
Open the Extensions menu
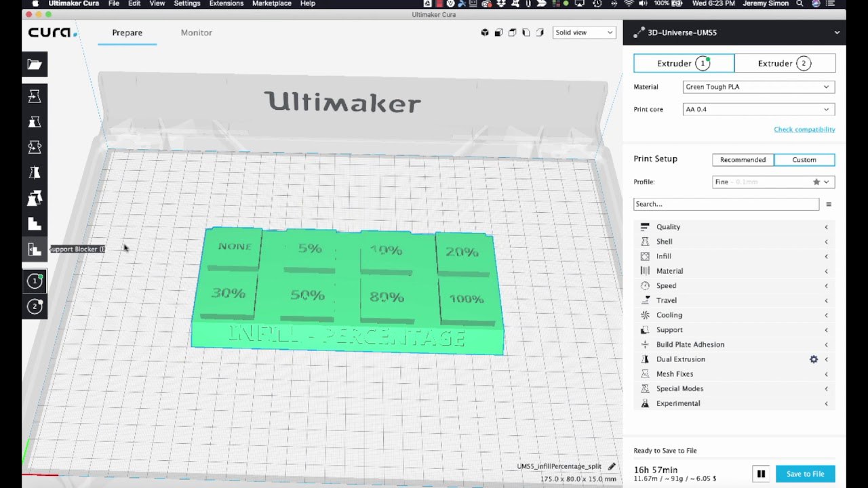pos(226,3)
